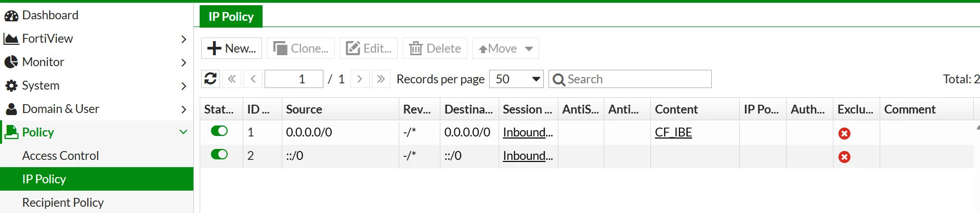Image resolution: width=980 pixels, height=213 pixels.
Task: Click the Dashboard gauge icon
Action: (x=11, y=16)
